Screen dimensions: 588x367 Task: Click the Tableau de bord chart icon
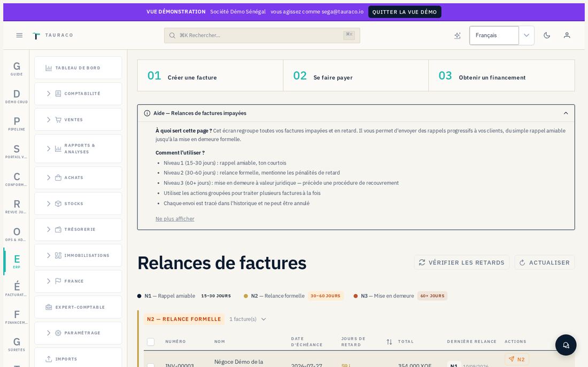pos(49,68)
